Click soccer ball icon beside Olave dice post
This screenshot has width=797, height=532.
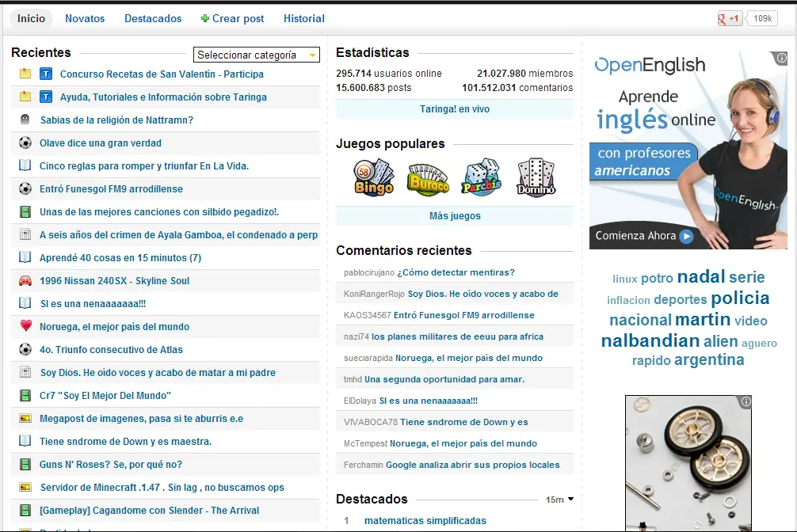[x=25, y=142]
